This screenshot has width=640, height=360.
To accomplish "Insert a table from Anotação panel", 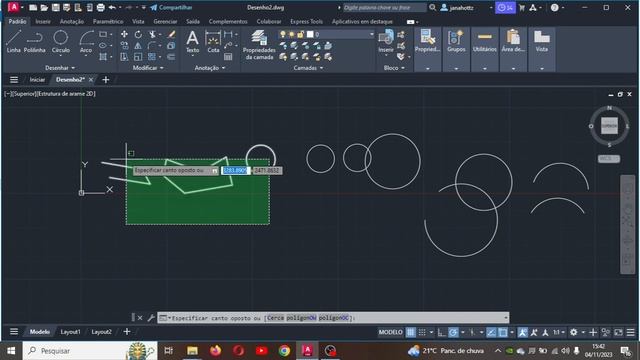I will click(228, 57).
